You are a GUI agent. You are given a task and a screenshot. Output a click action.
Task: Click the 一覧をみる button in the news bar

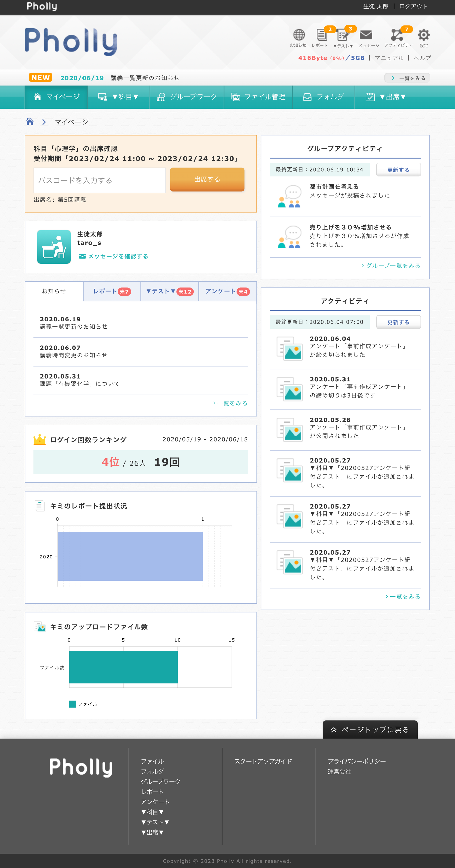407,78
